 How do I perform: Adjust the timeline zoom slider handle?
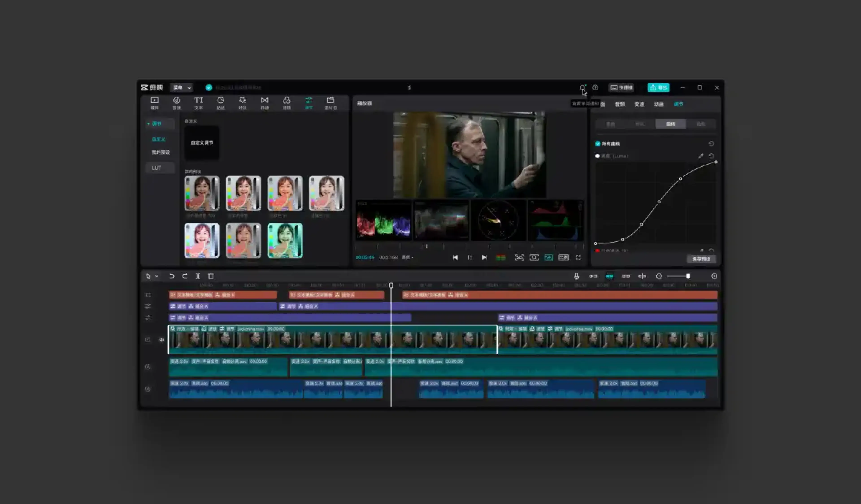tap(688, 276)
